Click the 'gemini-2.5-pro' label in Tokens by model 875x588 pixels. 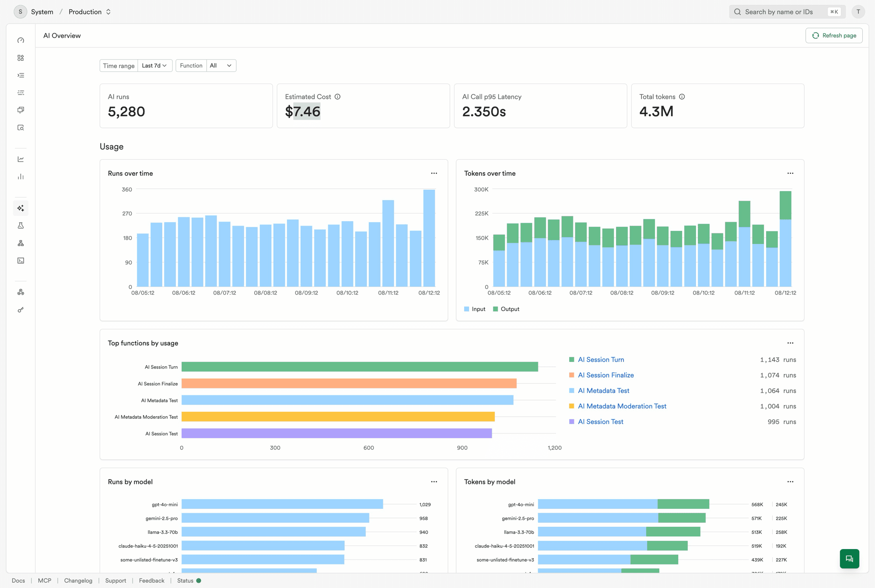[518, 518]
